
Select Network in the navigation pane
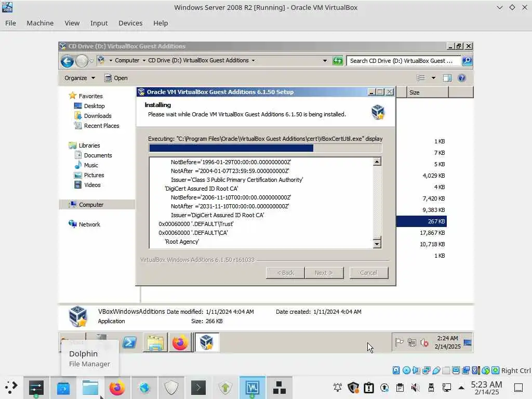pyautogui.click(x=89, y=224)
